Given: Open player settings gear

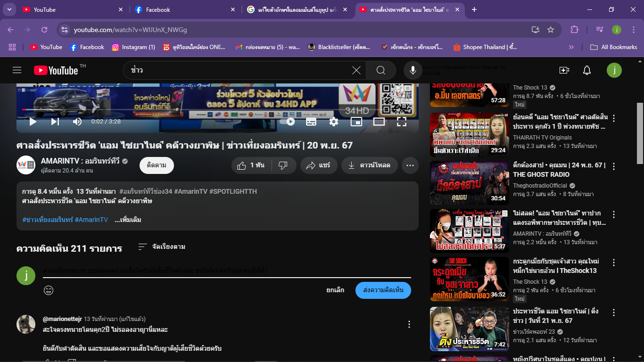Looking at the screenshot, I should pyautogui.click(x=334, y=122).
